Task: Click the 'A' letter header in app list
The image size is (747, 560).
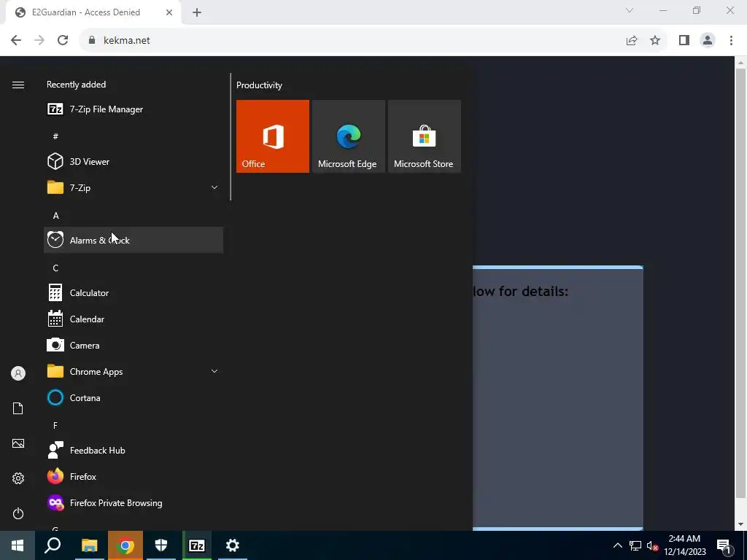Action: click(x=55, y=216)
